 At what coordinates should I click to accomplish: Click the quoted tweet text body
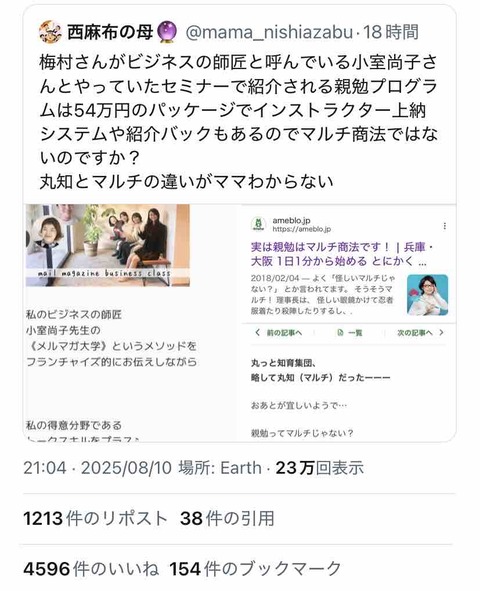(x=238, y=122)
